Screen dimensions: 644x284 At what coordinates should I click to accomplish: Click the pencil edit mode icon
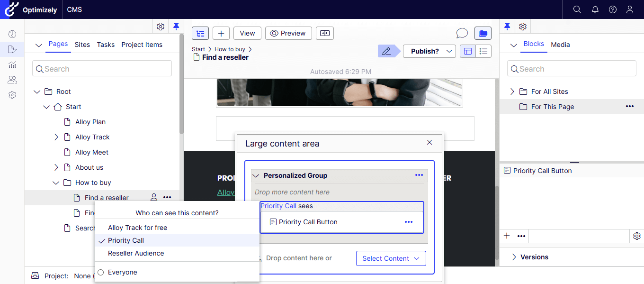[386, 51]
